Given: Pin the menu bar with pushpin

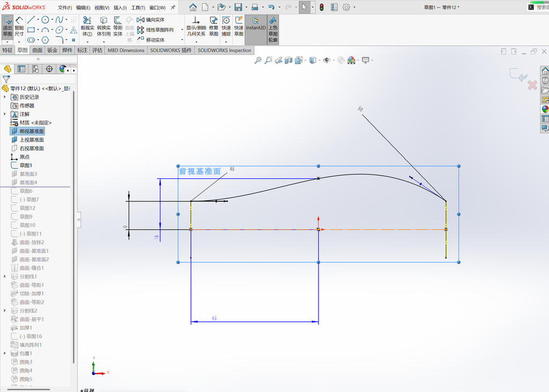Looking at the screenshot, I should coord(173,7).
